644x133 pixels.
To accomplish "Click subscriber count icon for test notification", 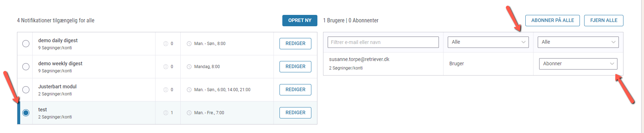I will pos(165,113).
